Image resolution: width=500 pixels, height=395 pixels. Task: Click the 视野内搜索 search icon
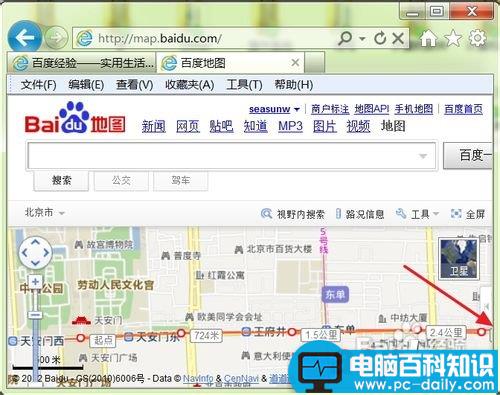point(266,213)
